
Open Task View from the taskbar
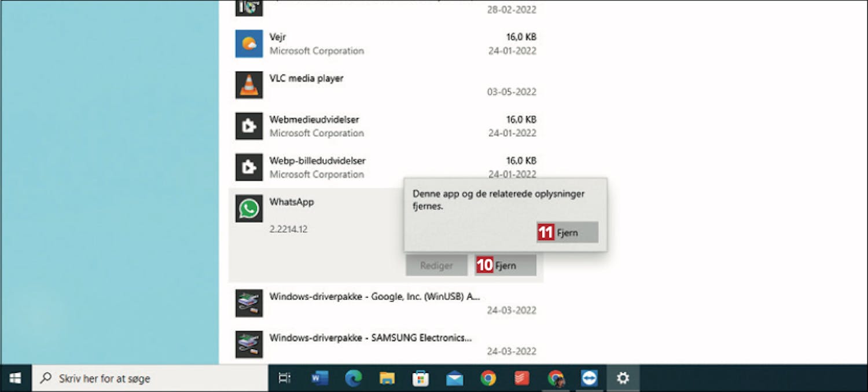284,378
